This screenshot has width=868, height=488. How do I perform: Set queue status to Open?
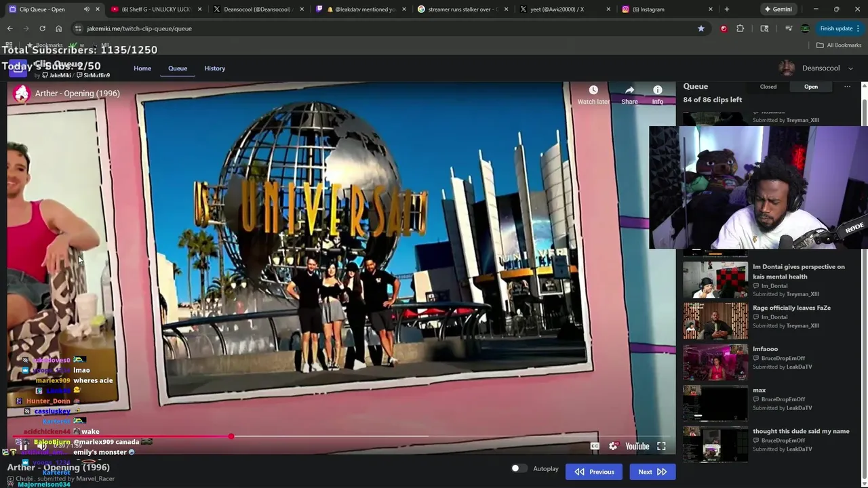point(811,87)
